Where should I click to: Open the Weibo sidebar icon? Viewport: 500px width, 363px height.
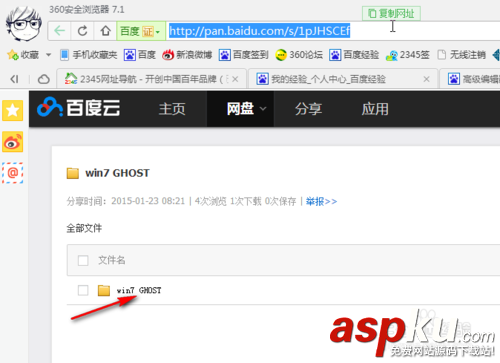(13, 142)
